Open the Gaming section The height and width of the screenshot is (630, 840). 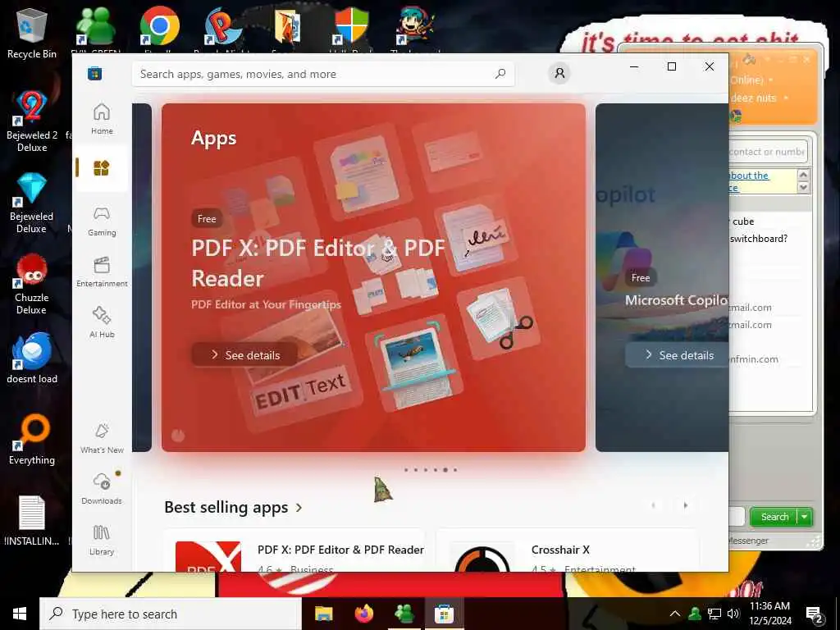tap(102, 221)
